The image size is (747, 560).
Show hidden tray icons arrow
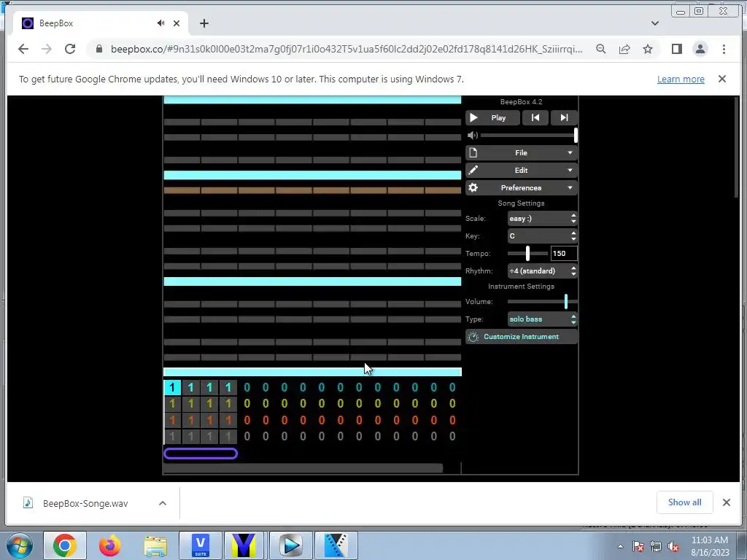[x=620, y=546]
